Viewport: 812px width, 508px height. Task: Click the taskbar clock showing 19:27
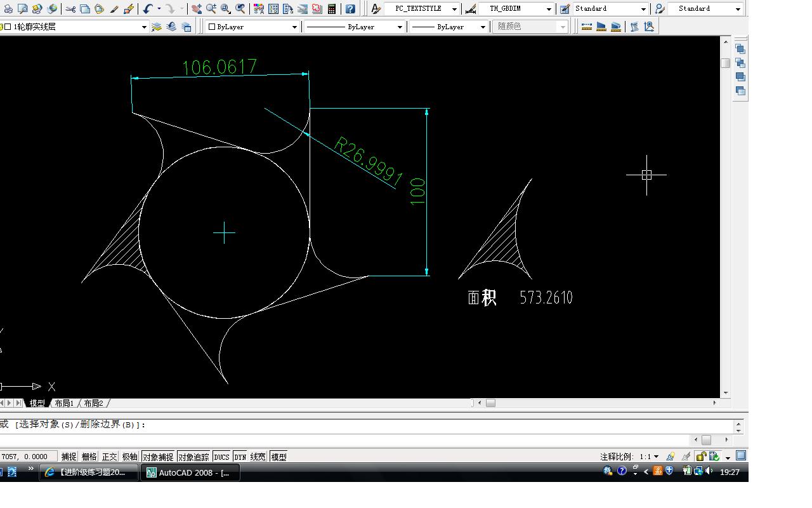pos(730,472)
